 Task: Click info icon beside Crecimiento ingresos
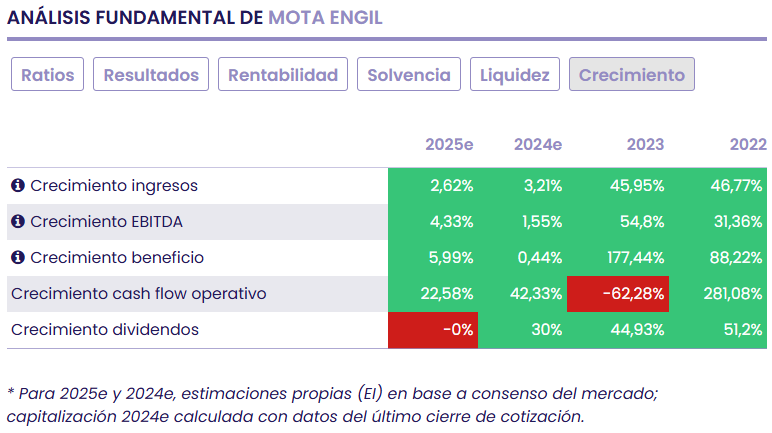point(18,186)
